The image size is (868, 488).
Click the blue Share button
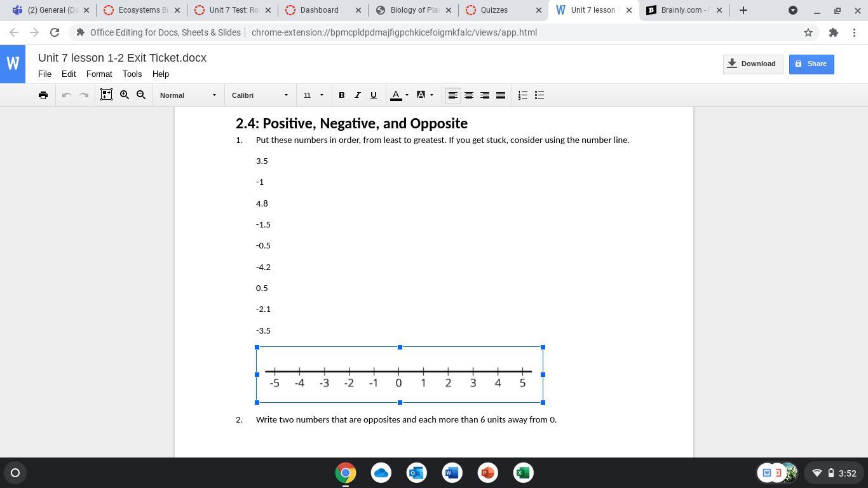click(811, 64)
